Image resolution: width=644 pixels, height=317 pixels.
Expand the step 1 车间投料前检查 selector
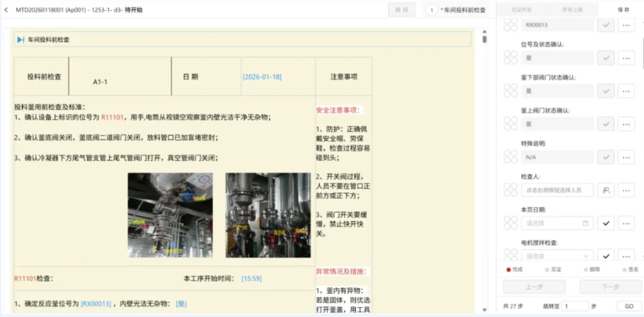click(458, 10)
